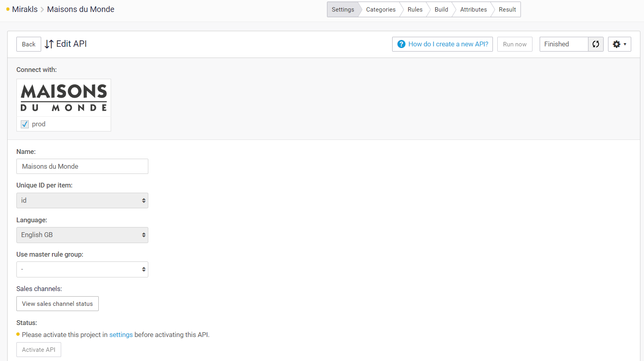
Task: Switch to the Settings step tab
Action: coord(343,10)
